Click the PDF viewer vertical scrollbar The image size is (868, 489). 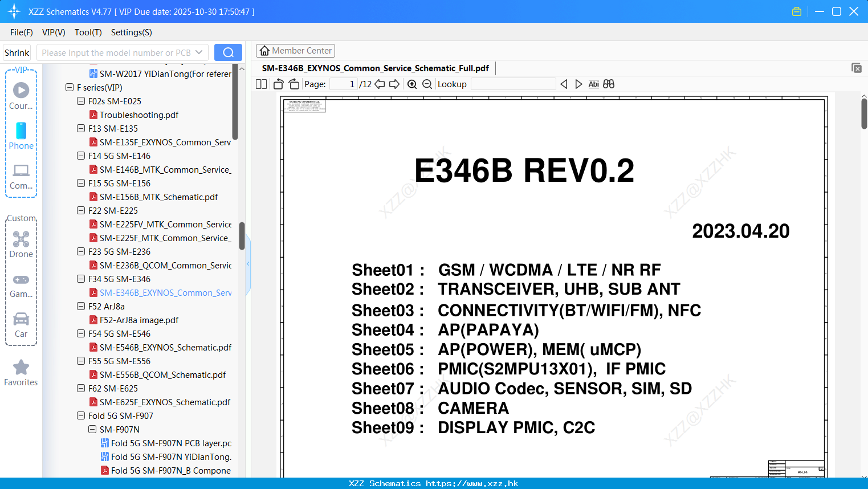click(x=864, y=114)
